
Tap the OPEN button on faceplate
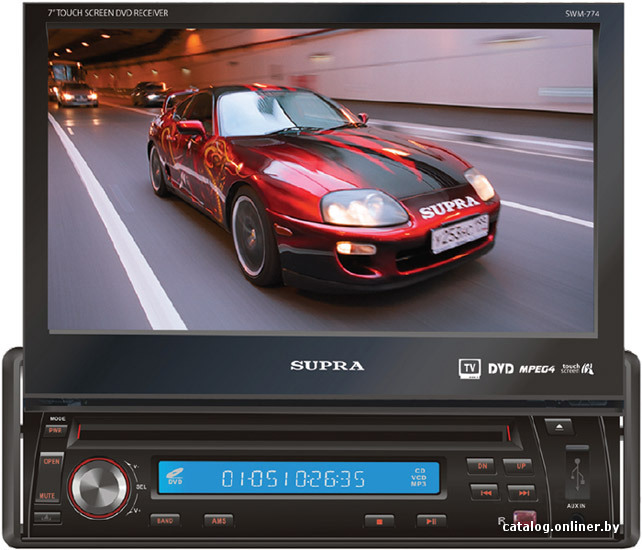click(x=52, y=462)
